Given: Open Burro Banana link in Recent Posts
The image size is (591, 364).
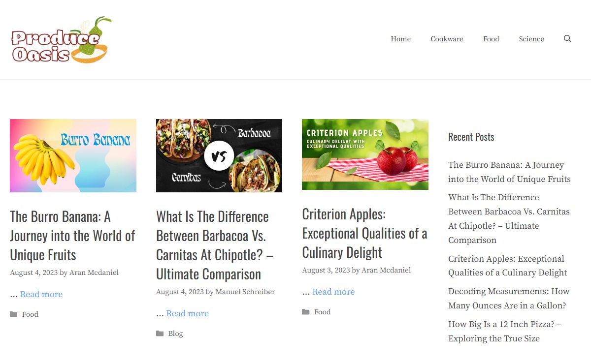Looking at the screenshot, I should tap(509, 172).
